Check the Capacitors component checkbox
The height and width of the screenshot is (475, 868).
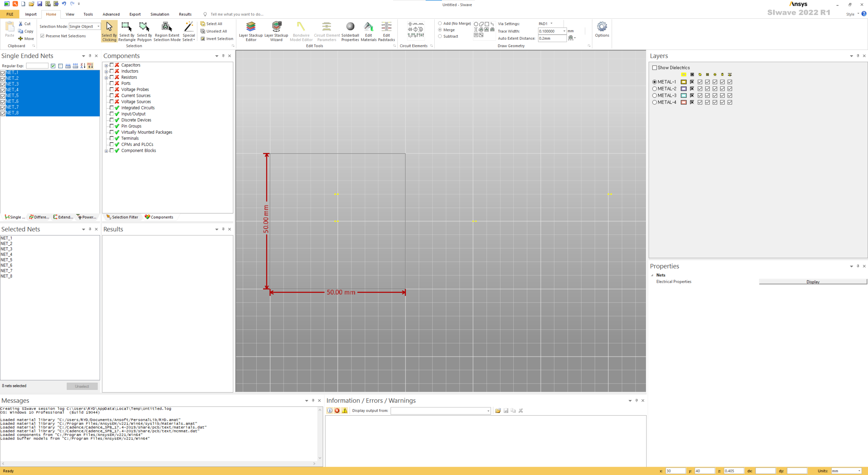coord(111,65)
